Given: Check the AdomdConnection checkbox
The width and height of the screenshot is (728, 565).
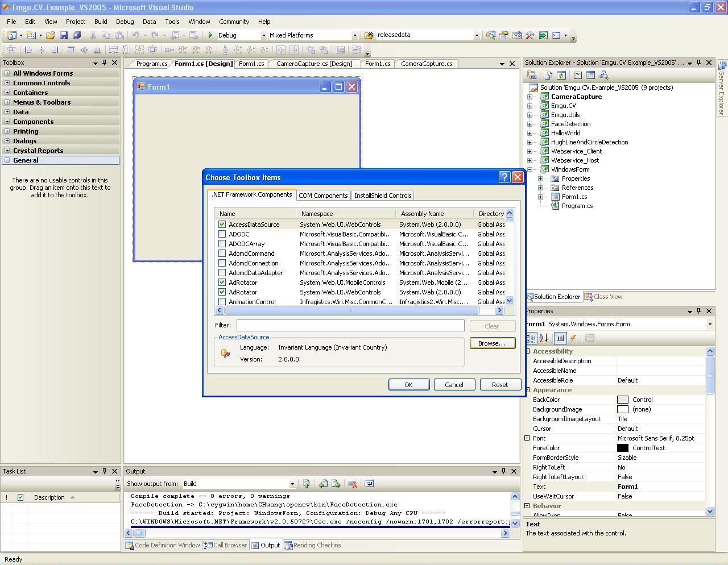Looking at the screenshot, I should coord(222,263).
